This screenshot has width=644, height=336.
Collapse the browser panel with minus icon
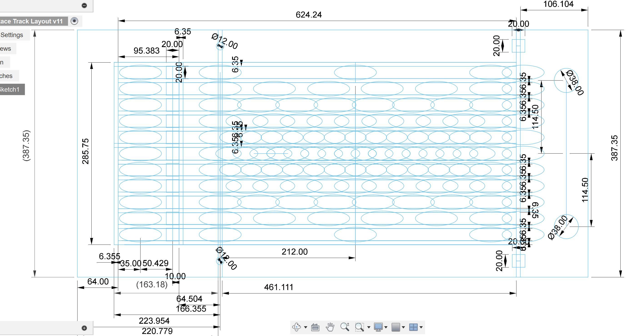coord(84,5)
